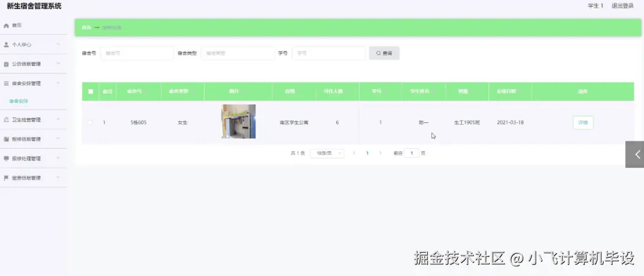
Task: Click the 查询 search button
Action: point(384,53)
